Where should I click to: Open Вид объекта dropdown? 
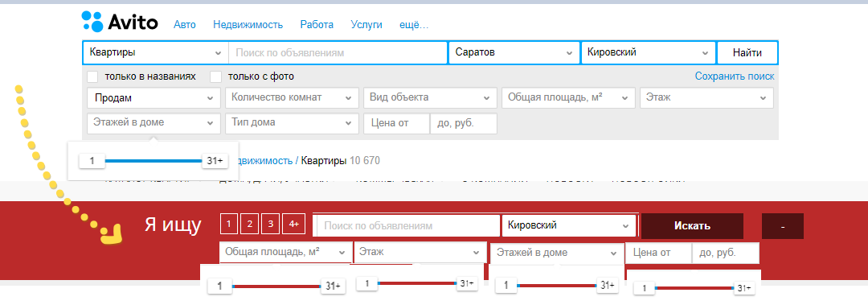[430, 97]
